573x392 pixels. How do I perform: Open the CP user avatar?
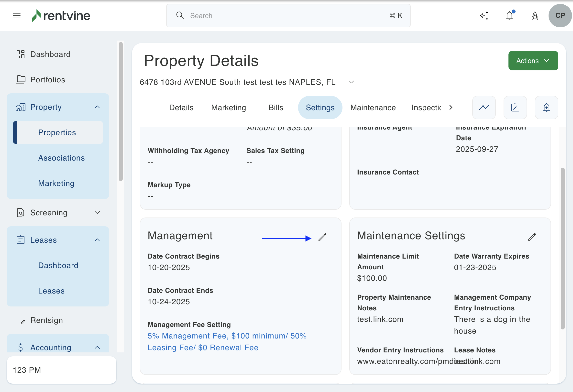click(560, 16)
